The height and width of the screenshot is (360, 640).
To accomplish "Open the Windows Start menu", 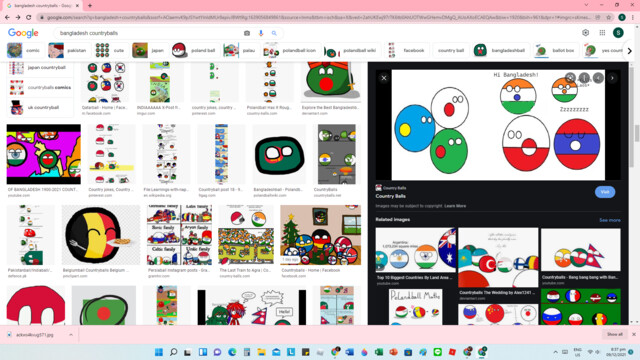I will click(159, 352).
